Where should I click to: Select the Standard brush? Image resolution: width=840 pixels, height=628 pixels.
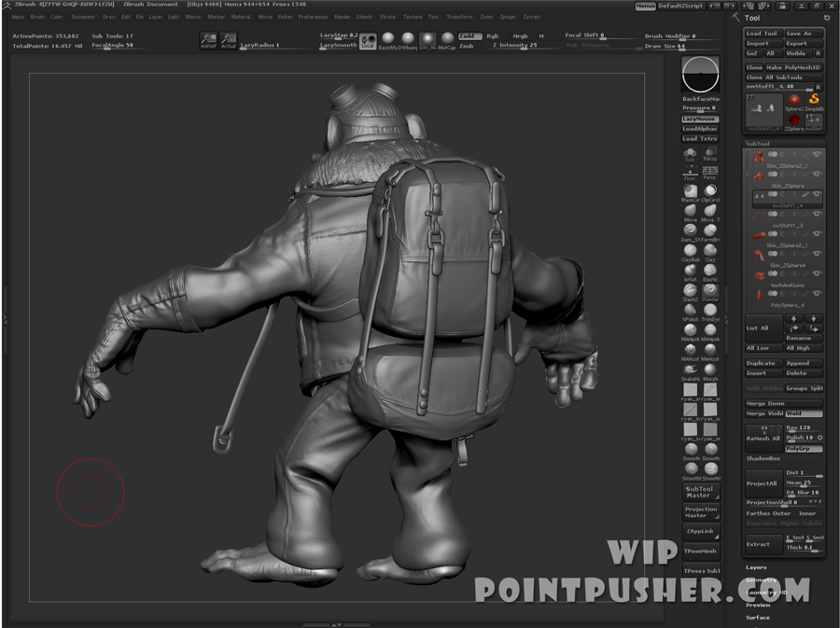(710, 292)
